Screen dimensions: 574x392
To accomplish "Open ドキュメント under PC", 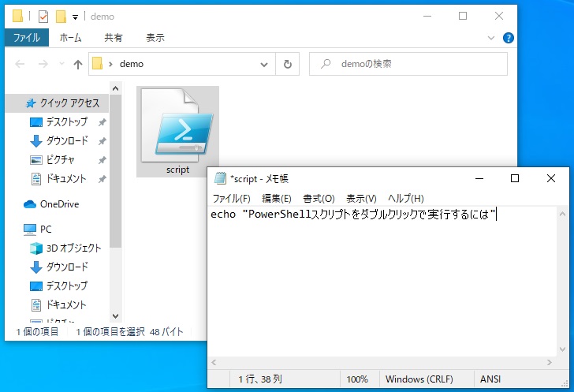I will [x=58, y=304].
